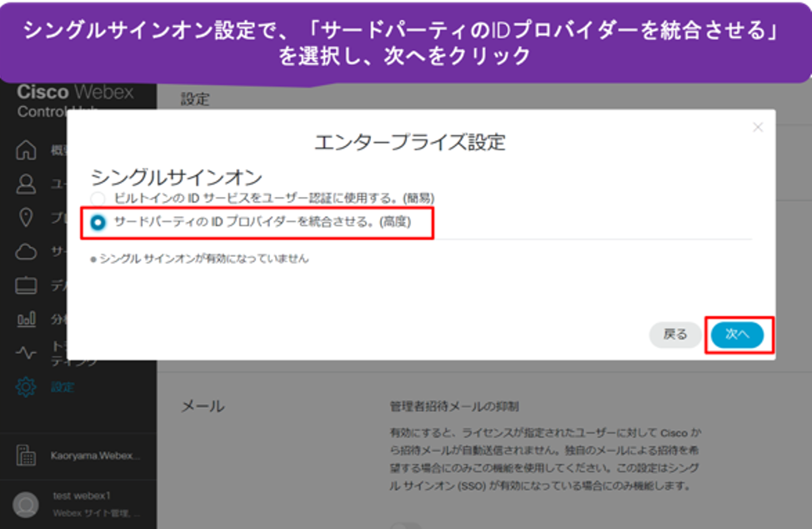
Task: Click the organization building icon
Action: [x=27, y=456]
